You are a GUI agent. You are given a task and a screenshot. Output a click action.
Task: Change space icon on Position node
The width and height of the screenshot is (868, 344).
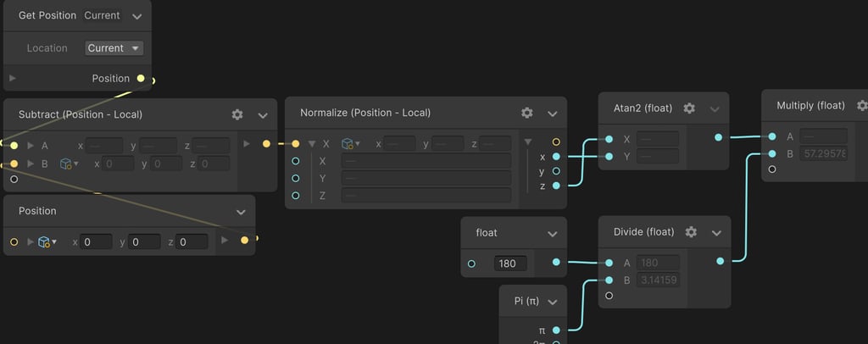(x=47, y=241)
